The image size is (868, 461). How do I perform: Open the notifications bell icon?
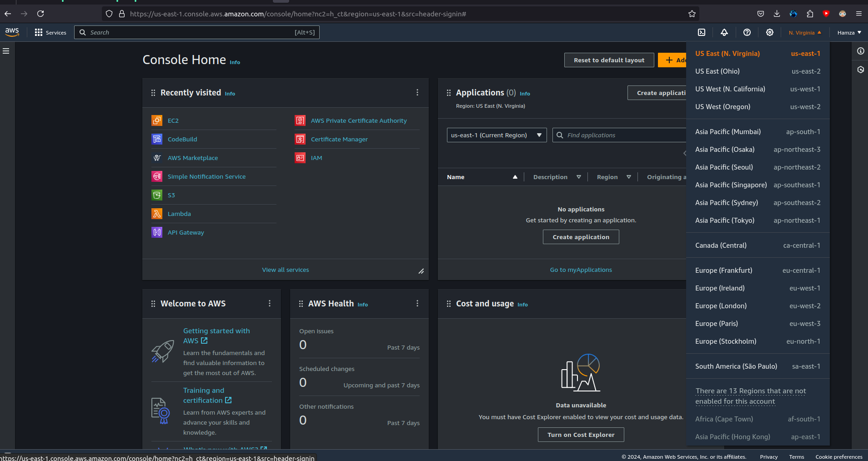724,32
